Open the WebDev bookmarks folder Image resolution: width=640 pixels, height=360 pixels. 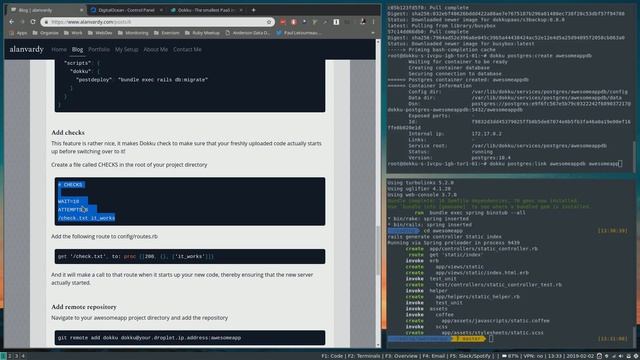[100, 33]
